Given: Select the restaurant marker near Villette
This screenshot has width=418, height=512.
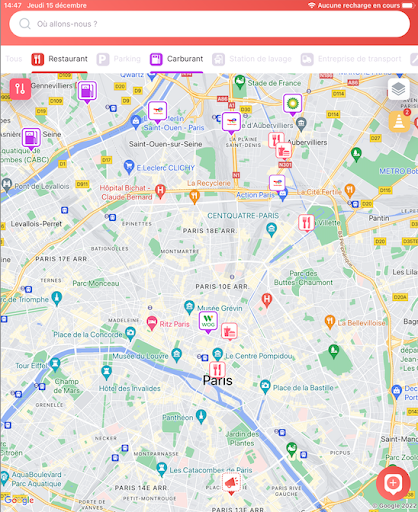Looking at the screenshot, I should click(306, 222).
